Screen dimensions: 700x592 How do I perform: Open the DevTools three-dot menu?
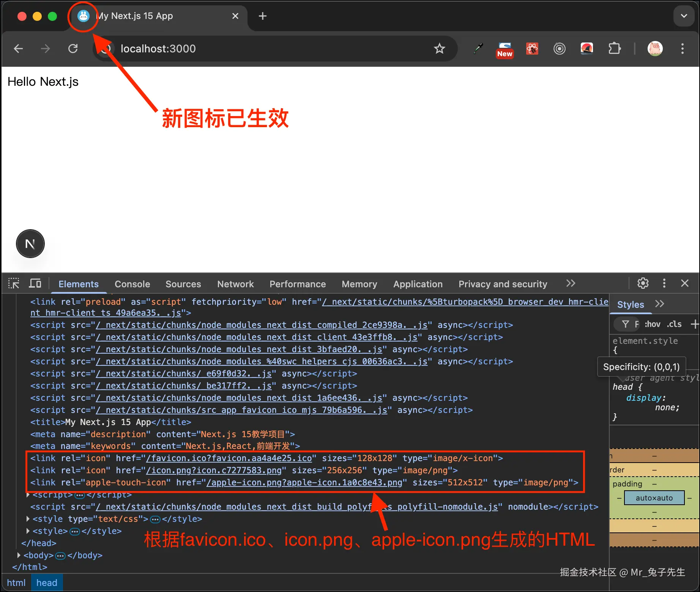pyautogui.click(x=664, y=283)
